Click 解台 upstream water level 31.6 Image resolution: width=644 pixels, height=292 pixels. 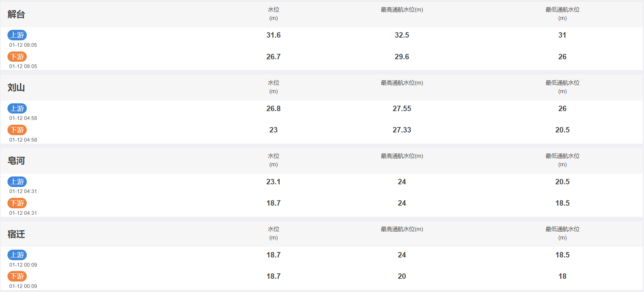coord(274,35)
